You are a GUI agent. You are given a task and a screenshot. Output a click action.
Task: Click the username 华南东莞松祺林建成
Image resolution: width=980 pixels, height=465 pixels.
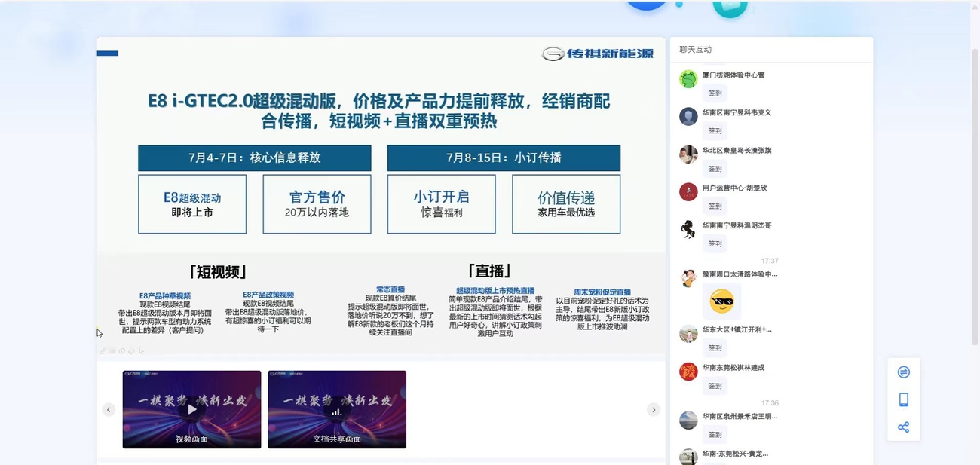pos(733,368)
